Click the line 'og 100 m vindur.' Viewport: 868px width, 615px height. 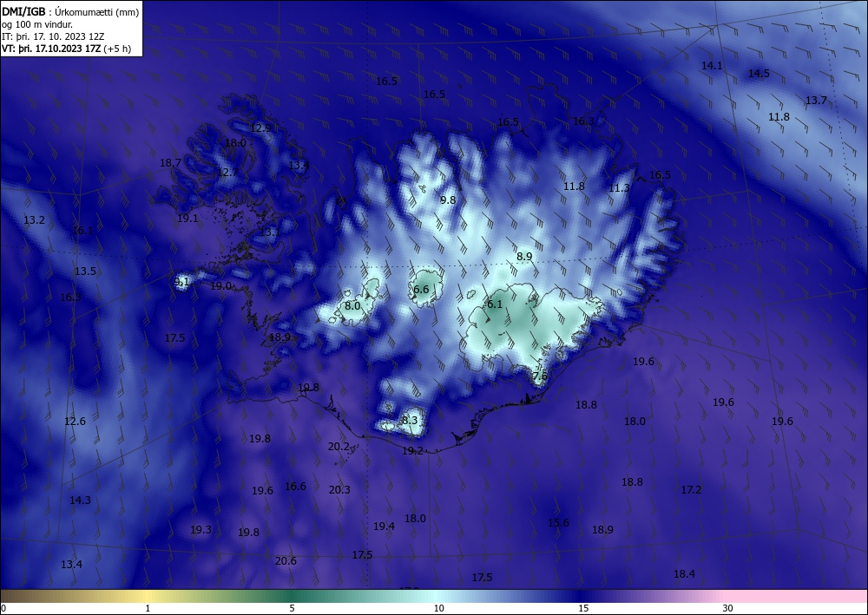click(37, 23)
